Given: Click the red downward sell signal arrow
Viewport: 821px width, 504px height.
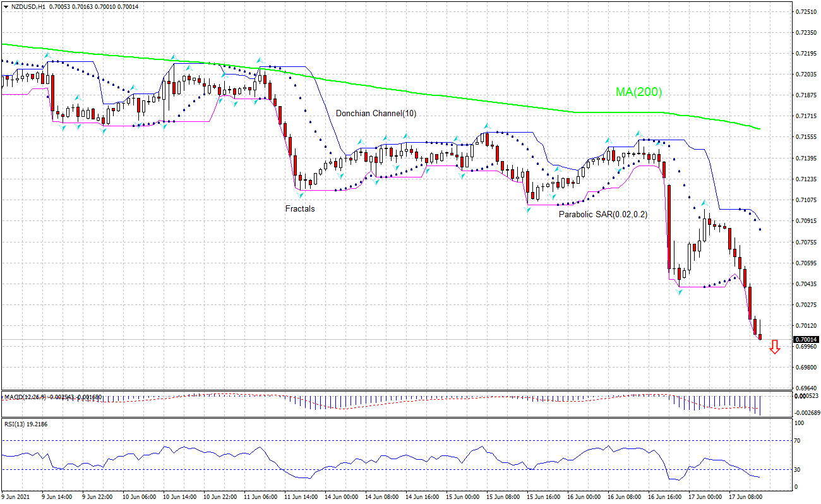Looking at the screenshot, I should [x=776, y=348].
